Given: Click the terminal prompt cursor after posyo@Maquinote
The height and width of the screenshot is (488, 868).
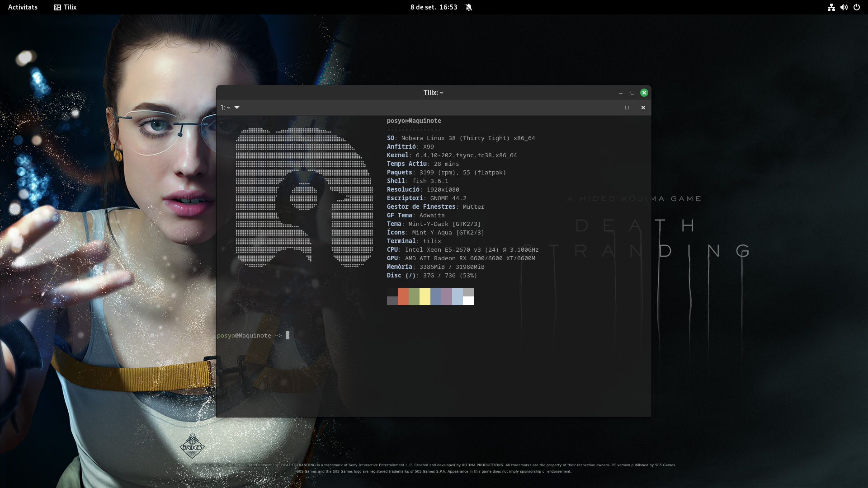Looking at the screenshot, I should click(288, 335).
